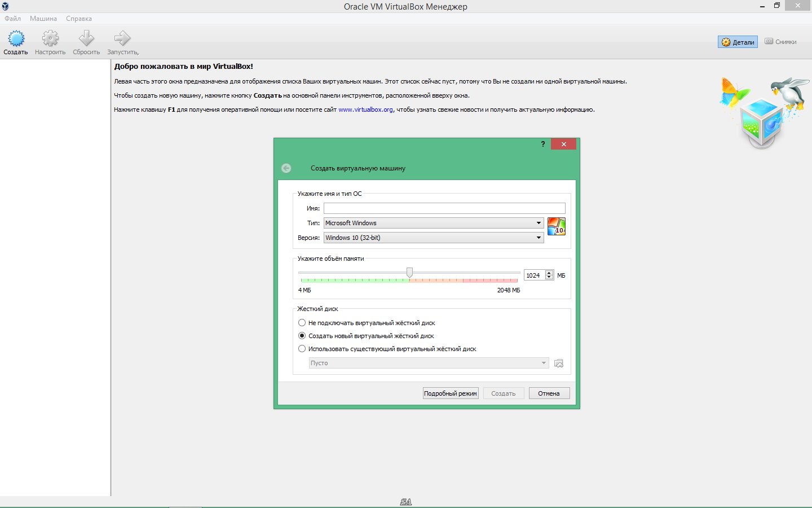
Task: Click the Создать toolbar icon
Action: coord(16,38)
